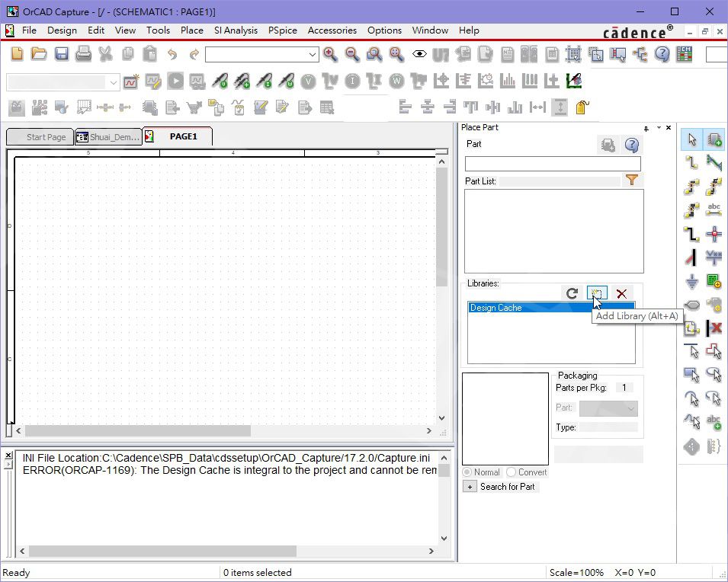728x582 pixels.
Task: Click the INI File Location log line
Action: pos(226,458)
